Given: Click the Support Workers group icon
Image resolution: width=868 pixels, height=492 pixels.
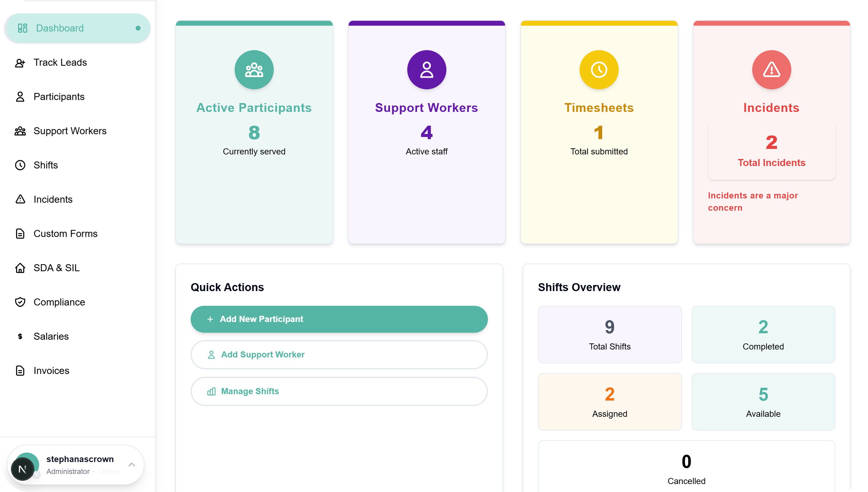Looking at the screenshot, I should coord(20,131).
